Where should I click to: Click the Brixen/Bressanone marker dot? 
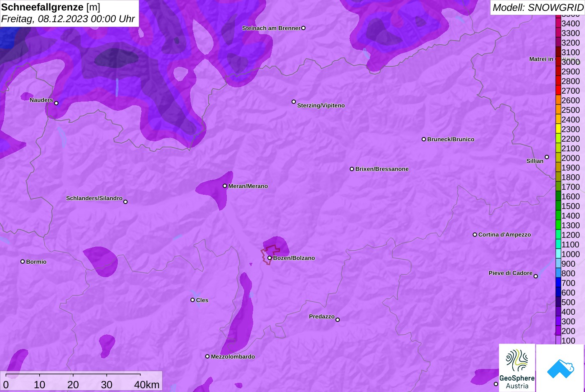[352, 169]
